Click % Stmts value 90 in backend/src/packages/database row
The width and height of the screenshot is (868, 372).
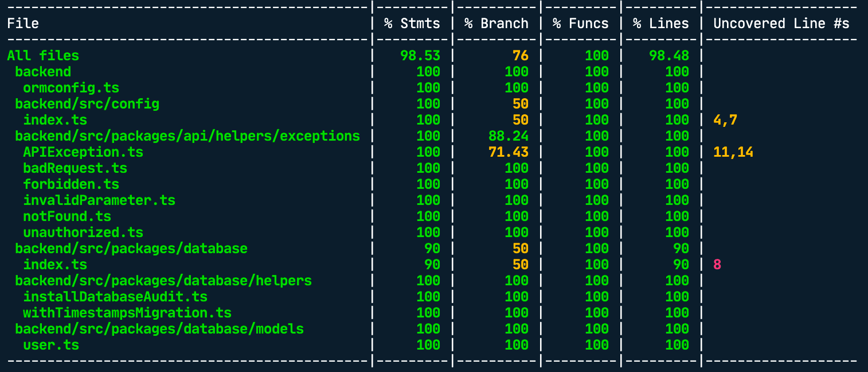432,249
